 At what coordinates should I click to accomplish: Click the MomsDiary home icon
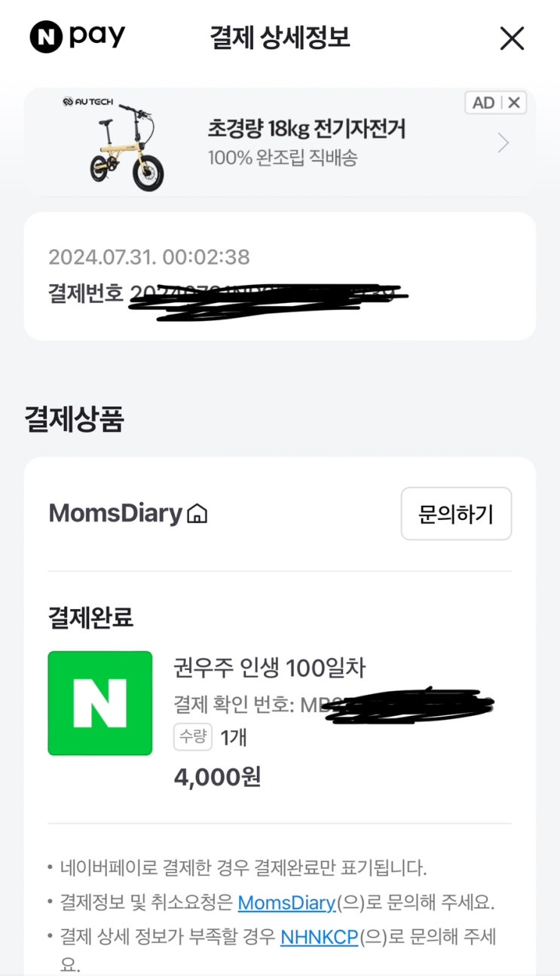click(x=197, y=514)
